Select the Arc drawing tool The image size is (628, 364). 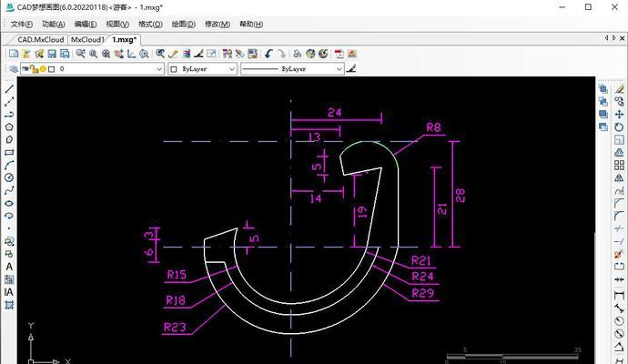(x=9, y=165)
